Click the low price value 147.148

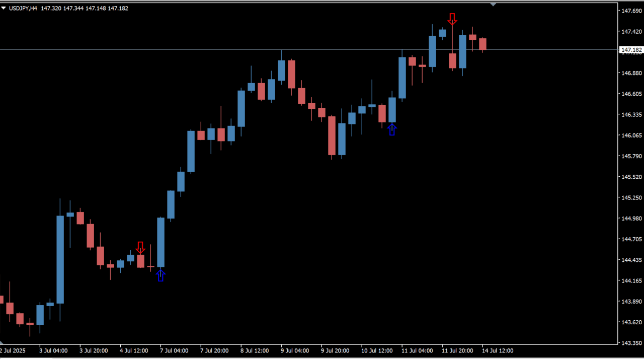pyautogui.click(x=96, y=9)
